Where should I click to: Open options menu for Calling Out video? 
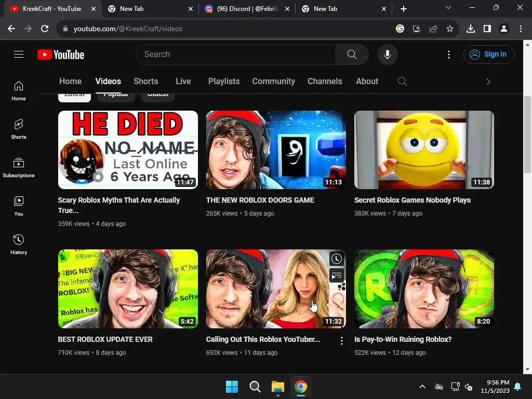(x=342, y=341)
